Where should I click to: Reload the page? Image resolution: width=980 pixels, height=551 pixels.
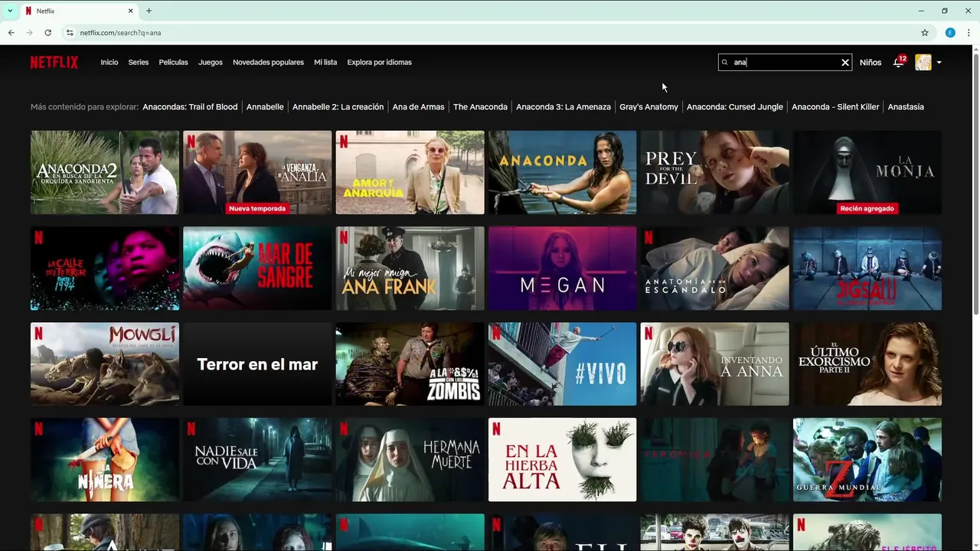point(47,33)
